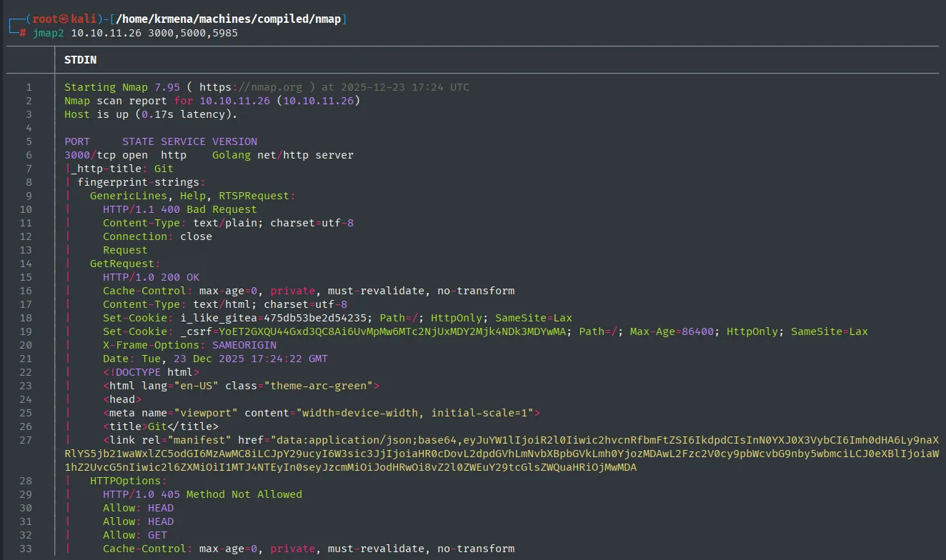Viewport: 946px width, 560px height.
Task: Click the 'Allow: GET' line
Action: [x=135, y=535]
